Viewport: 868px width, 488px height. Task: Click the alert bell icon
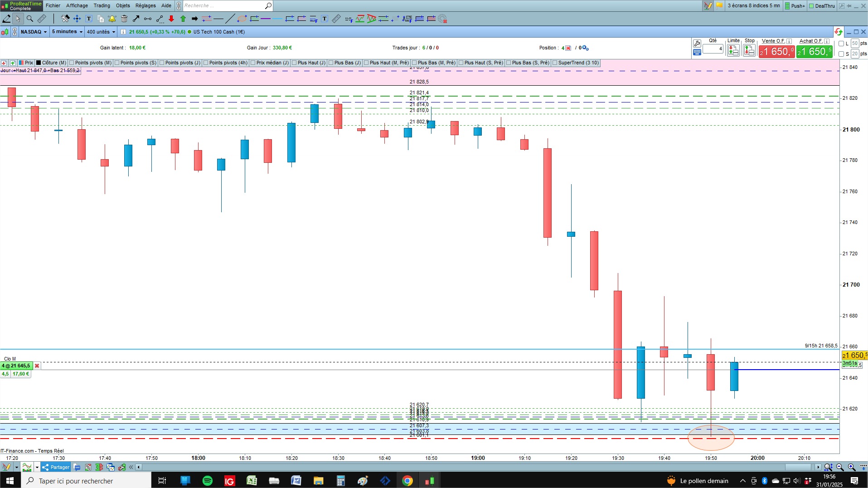(112, 19)
